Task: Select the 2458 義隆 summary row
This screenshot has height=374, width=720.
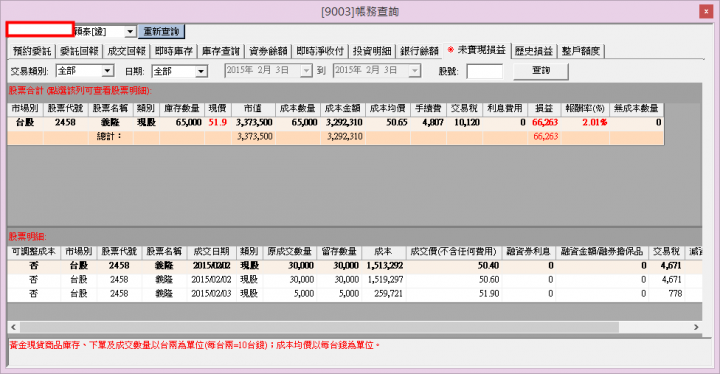Action: coord(335,123)
